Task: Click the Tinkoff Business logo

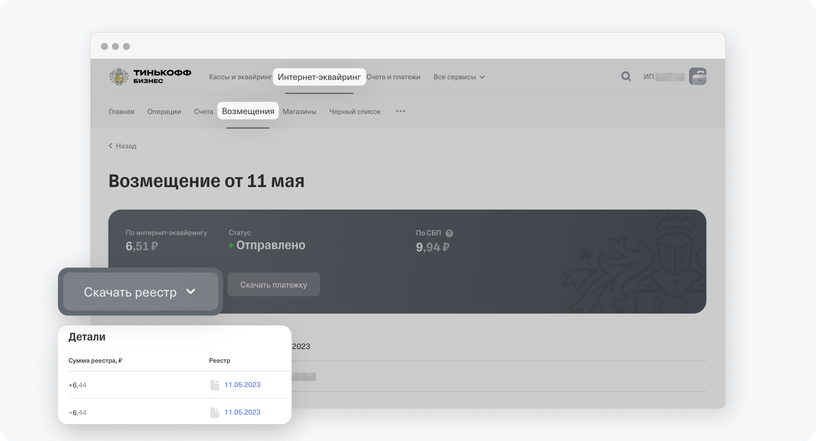Action: [x=150, y=77]
